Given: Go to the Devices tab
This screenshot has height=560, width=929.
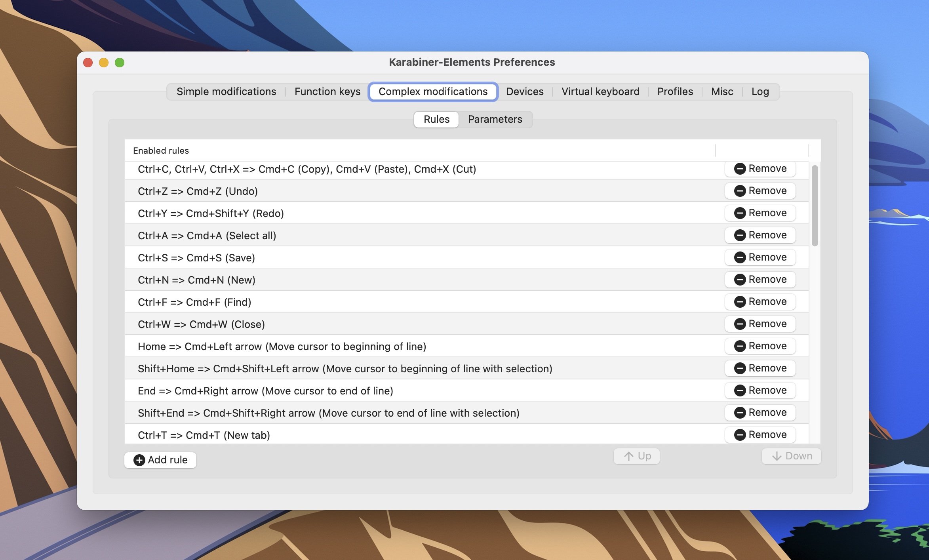Looking at the screenshot, I should pos(524,91).
